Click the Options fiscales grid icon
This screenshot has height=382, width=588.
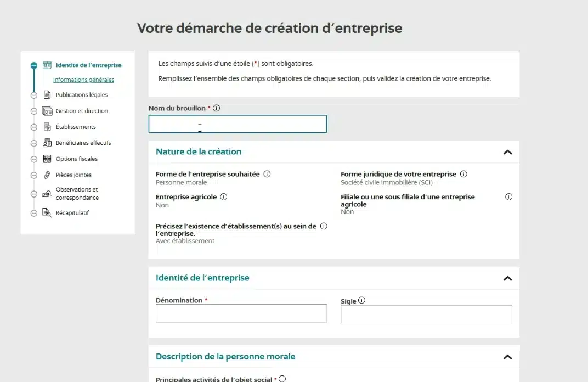pyautogui.click(x=47, y=159)
